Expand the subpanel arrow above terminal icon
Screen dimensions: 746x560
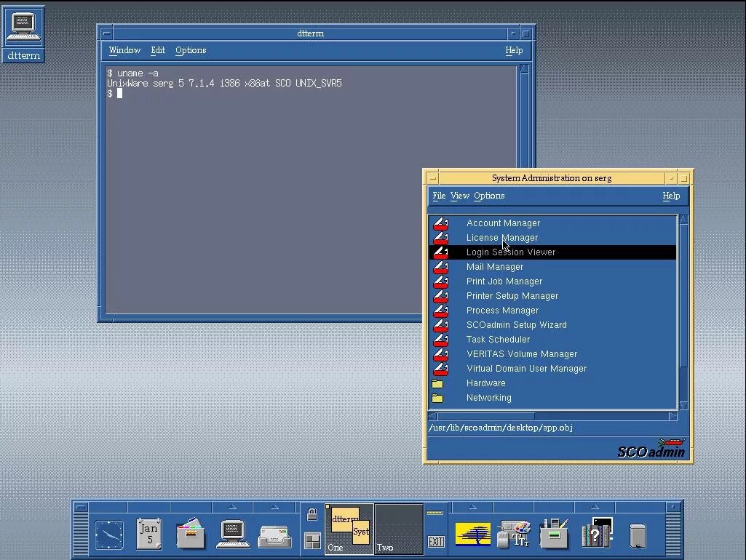tap(232, 507)
